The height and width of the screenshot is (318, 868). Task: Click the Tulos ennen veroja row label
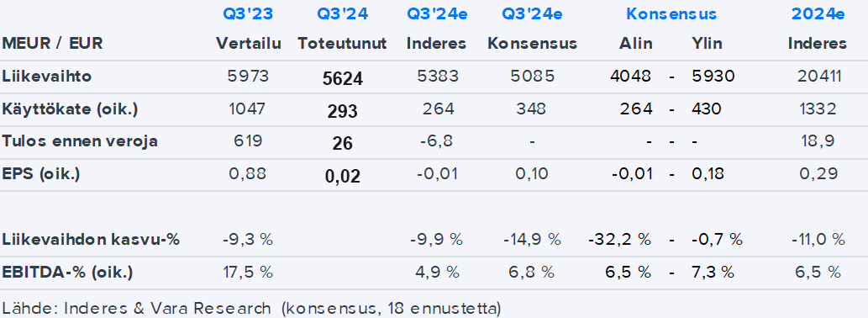[80, 140]
